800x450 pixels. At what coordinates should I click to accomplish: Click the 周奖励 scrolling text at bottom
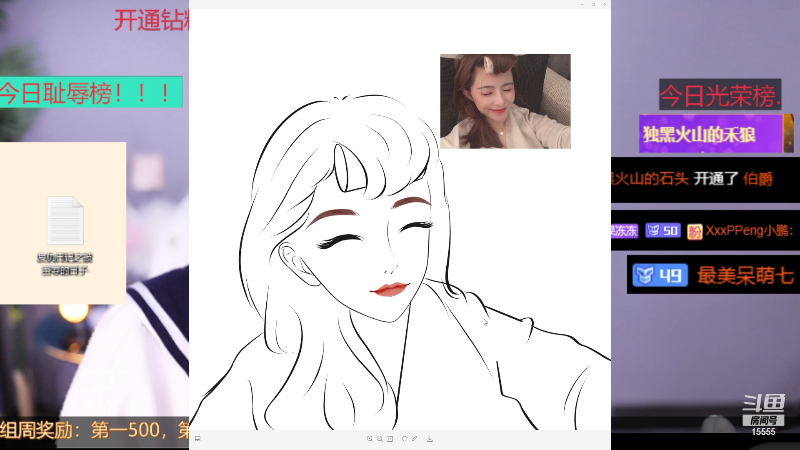tap(94, 430)
